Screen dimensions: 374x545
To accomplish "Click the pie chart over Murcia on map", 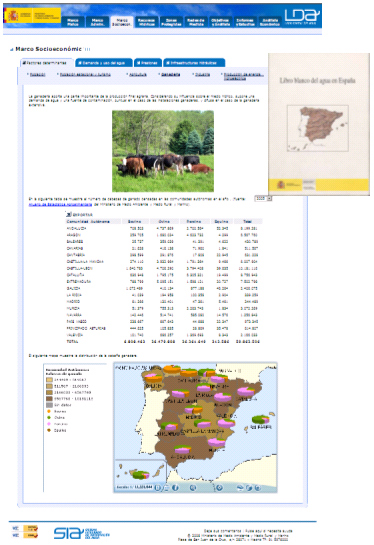I will tap(216, 442).
